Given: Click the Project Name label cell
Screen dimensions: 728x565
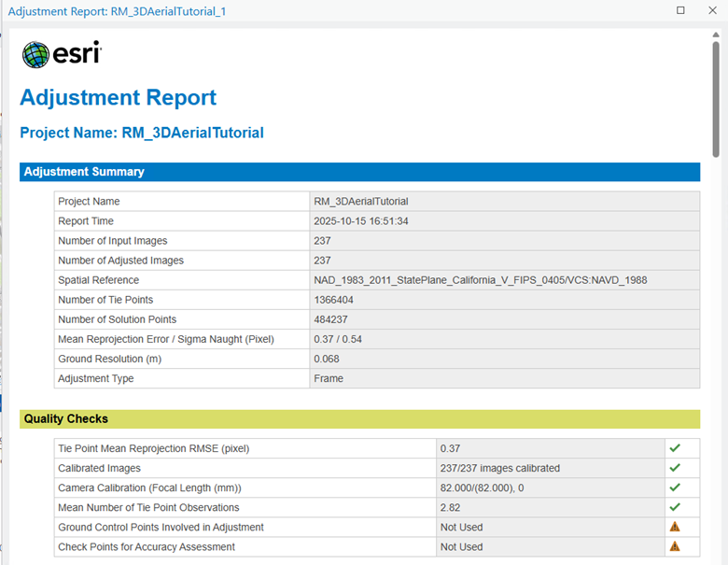Looking at the screenshot, I should tap(182, 201).
